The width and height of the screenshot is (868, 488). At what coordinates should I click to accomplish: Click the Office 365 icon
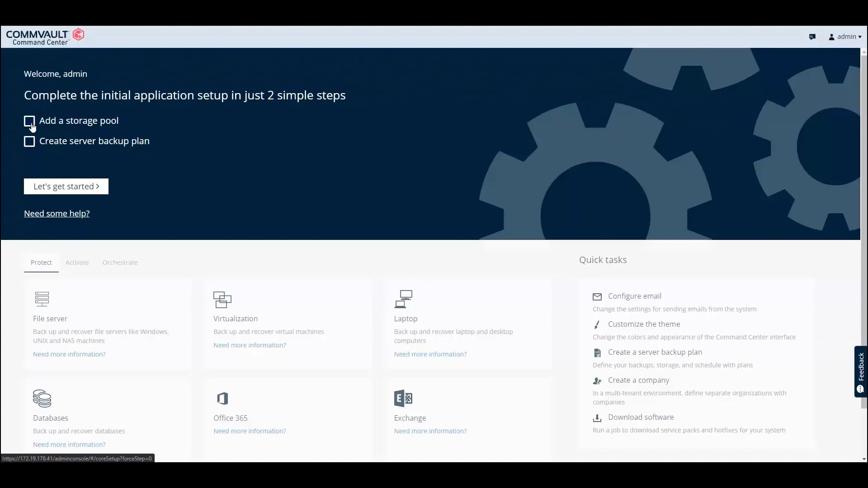[222, 398]
